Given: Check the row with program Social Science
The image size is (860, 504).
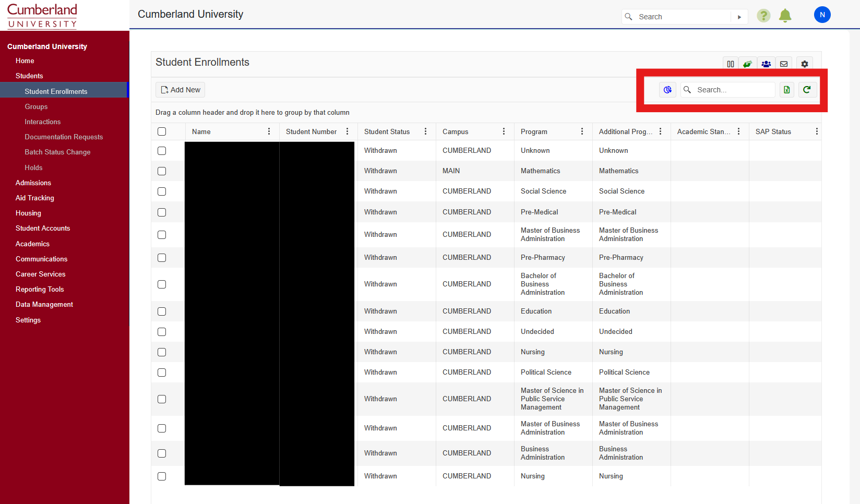Looking at the screenshot, I should (x=162, y=191).
